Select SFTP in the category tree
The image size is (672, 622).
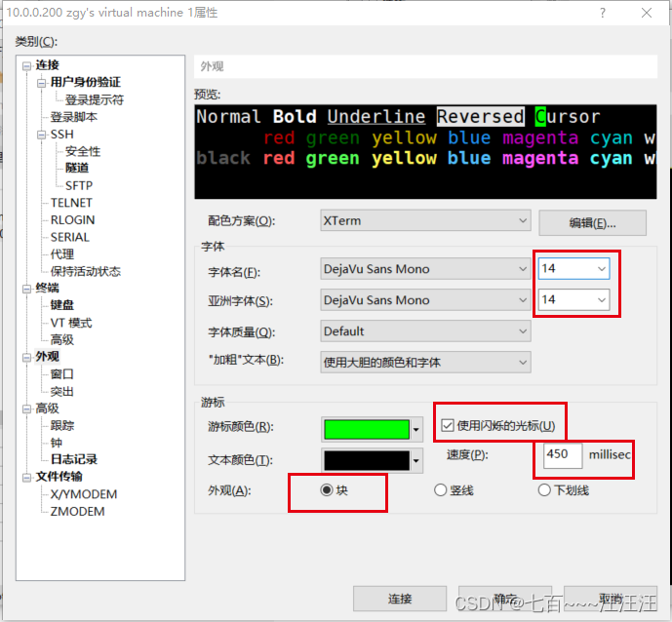point(79,185)
